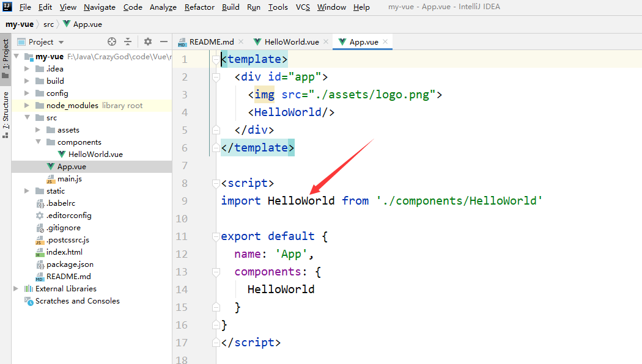The height and width of the screenshot is (364, 642).
Task: Expand the assets folder
Action: pos(38,130)
